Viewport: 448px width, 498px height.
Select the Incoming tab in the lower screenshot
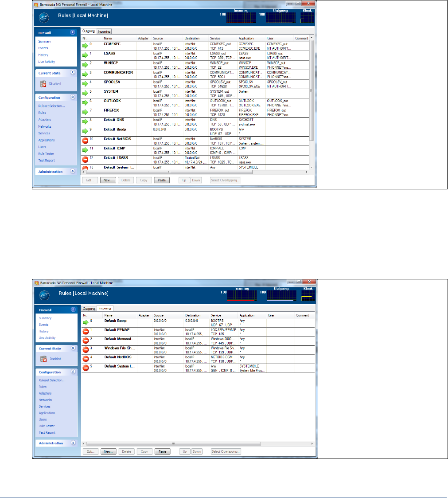(105, 308)
